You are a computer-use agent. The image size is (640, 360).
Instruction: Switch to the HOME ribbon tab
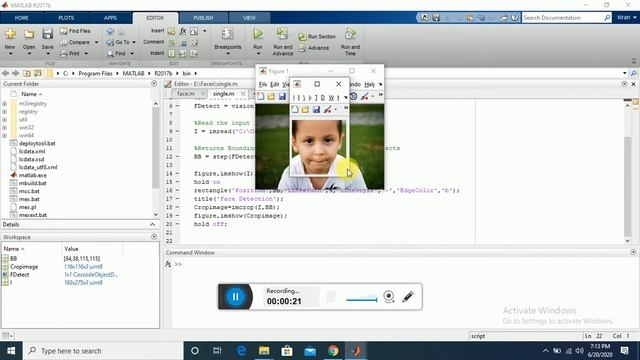pos(22,18)
